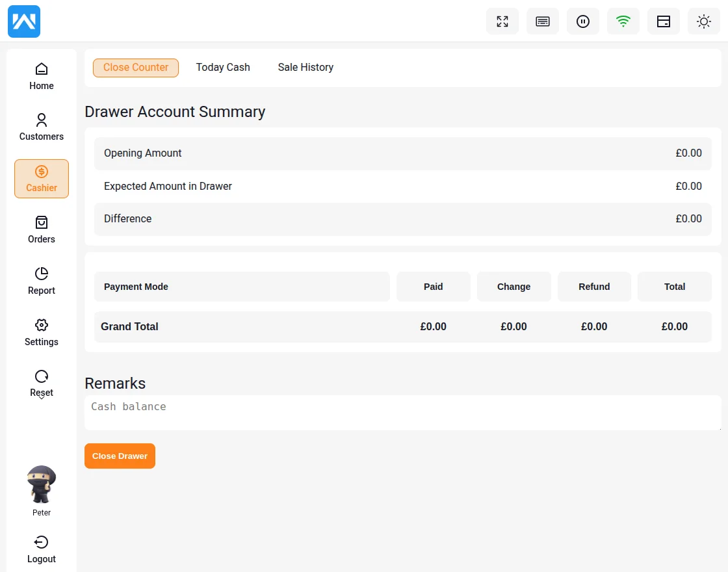Open the Sale History tab
728x572 pixels.
(305, 67)
